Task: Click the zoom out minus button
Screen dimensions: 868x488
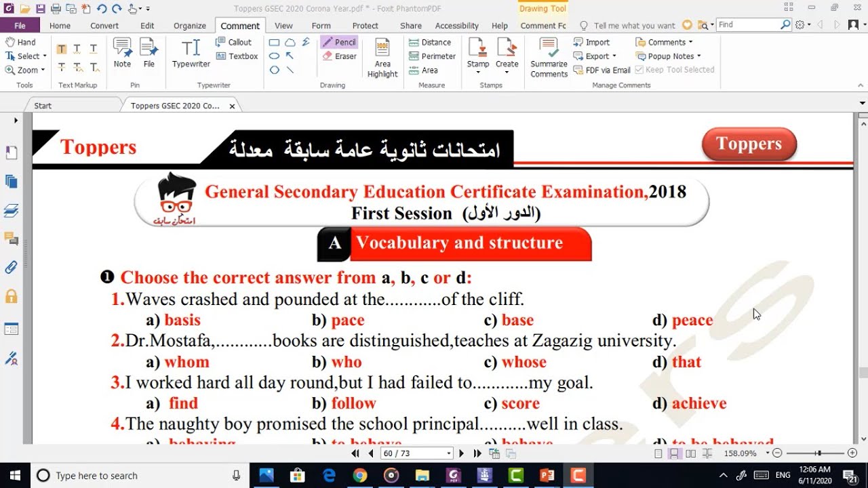Action: 778,453
